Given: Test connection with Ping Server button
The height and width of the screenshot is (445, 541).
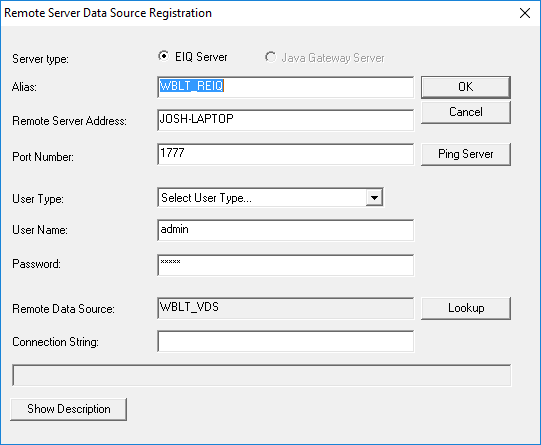Looking at the screenshot, I should coord(465,154).
